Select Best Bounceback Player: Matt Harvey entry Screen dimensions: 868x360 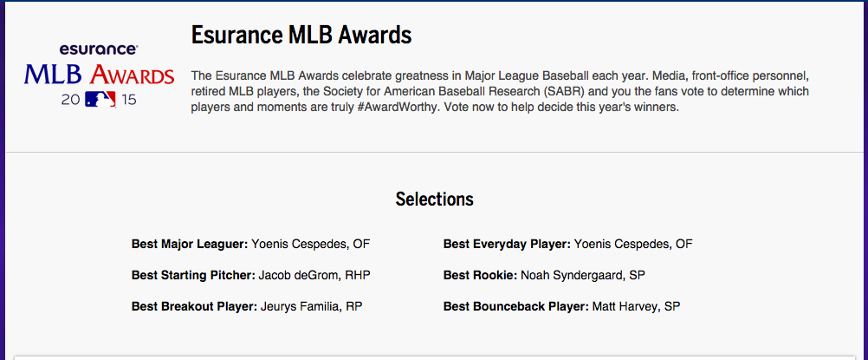pos(562,306)
